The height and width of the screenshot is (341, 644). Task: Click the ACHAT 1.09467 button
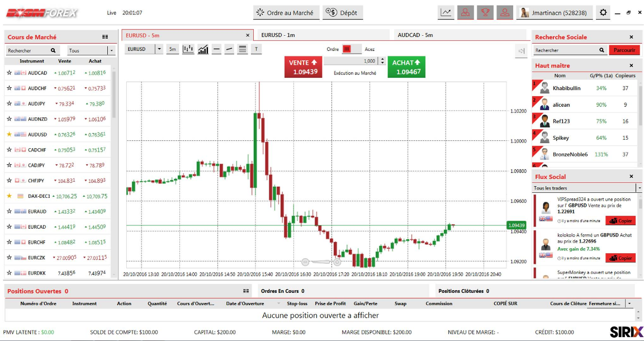(x=406, y=67)
